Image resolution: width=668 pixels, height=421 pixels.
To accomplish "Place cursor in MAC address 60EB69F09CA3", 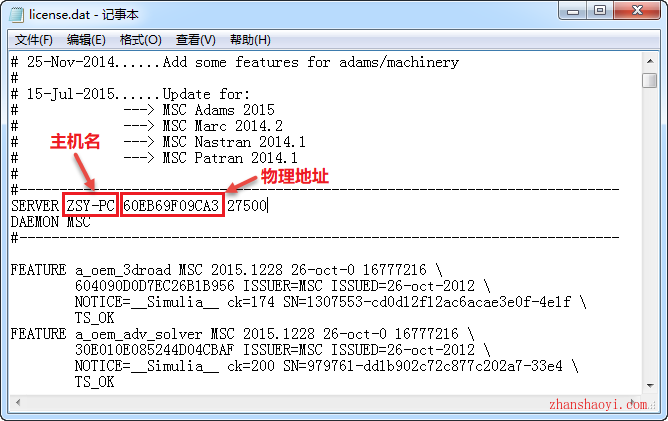I will click(171, 206).
